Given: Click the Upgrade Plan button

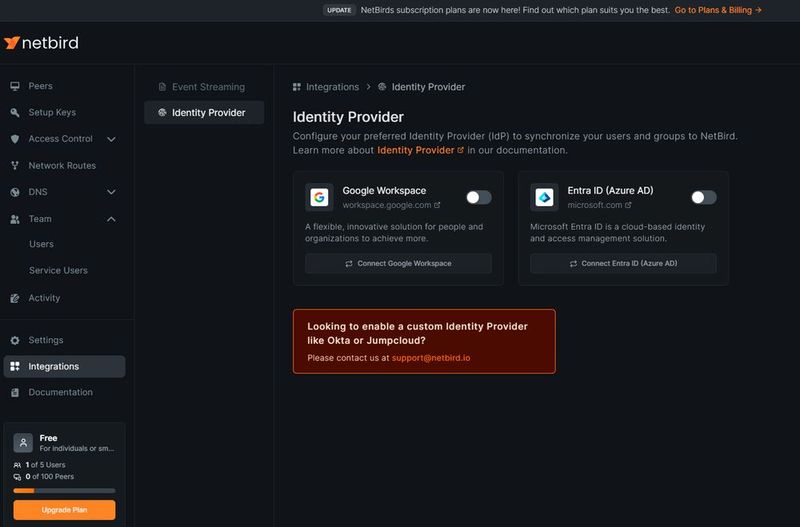Looking at the screenshot, I should pos(64,510).
